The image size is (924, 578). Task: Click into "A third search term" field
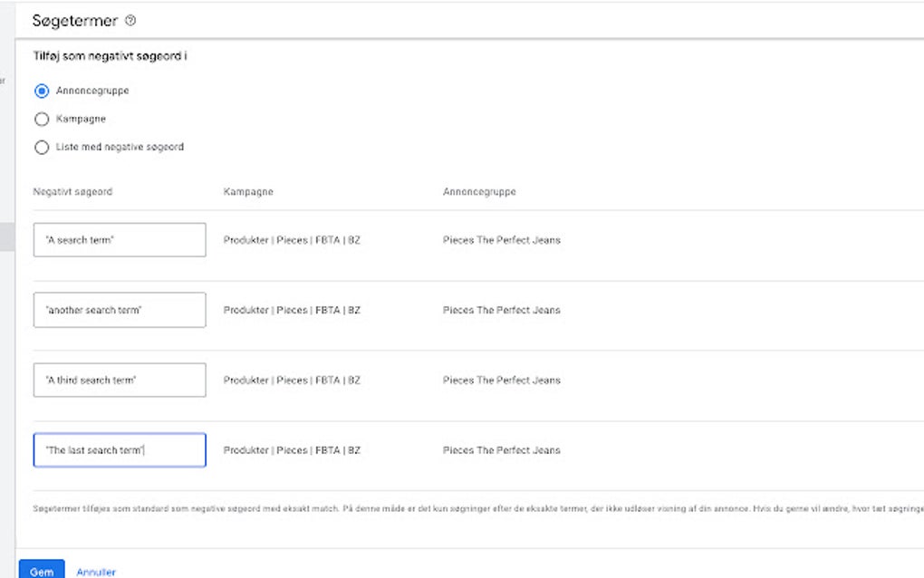tap(120, 381)
